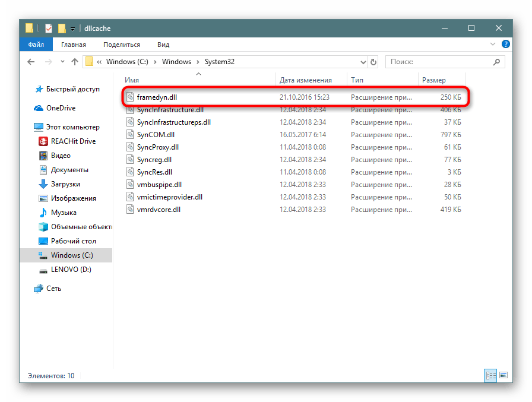Click the Windows breadcrumb in the address bar

[x=176, y=62]
